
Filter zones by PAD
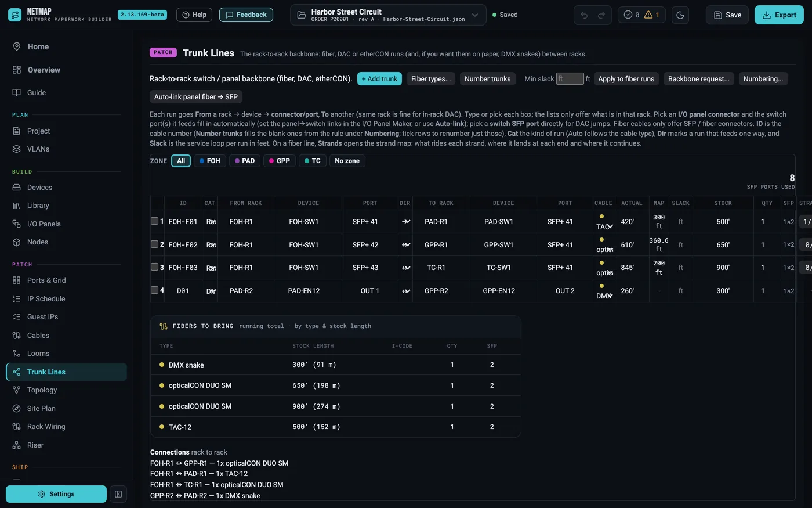pos(245,161)
